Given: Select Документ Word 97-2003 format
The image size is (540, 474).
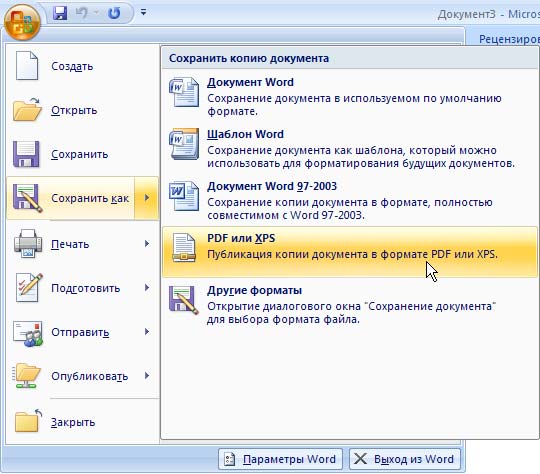Looking at the screenshot, I should 350,200.
